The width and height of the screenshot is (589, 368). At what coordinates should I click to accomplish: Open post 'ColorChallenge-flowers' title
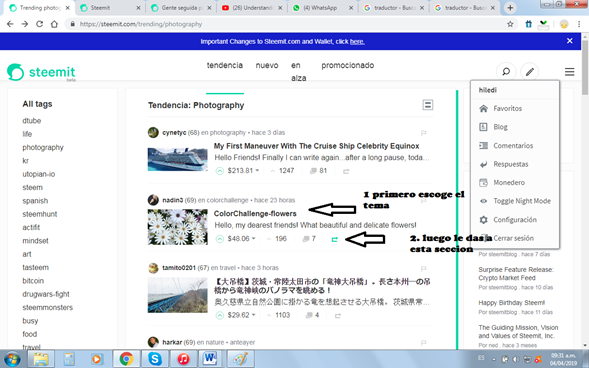pos(255,214)
